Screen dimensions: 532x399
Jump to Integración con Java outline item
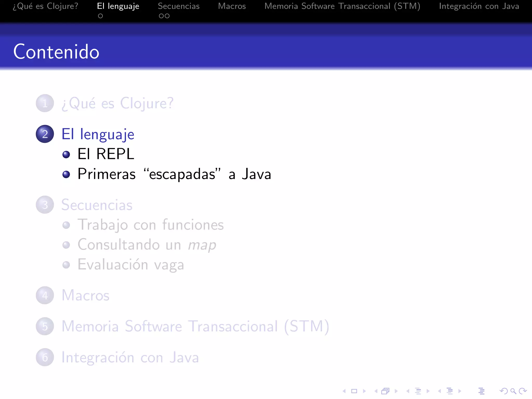130,357
